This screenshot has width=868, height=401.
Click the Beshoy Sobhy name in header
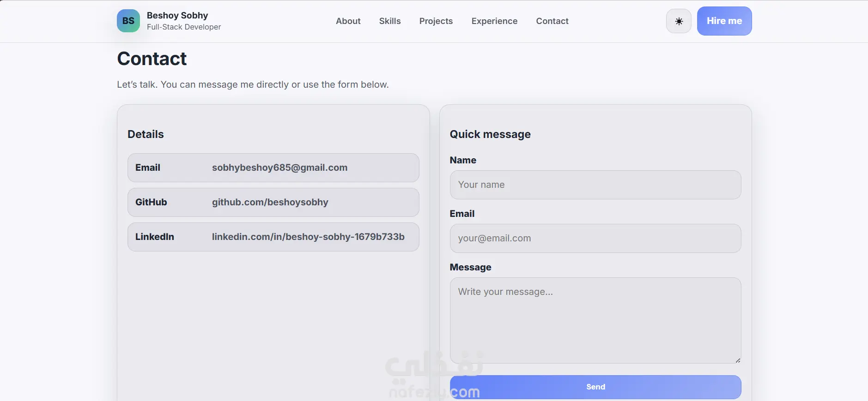tap(177, 15)
